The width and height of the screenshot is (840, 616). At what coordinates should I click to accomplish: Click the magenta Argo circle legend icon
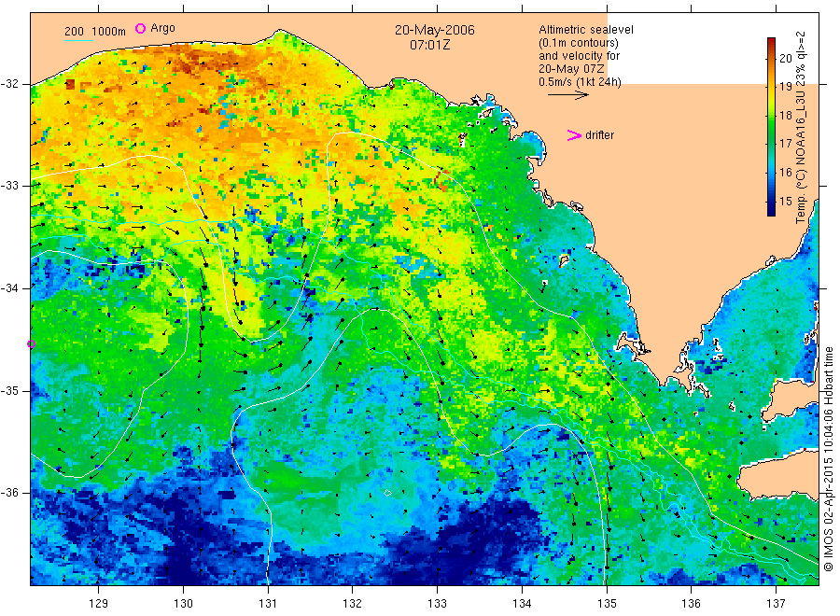coord(140,28)
